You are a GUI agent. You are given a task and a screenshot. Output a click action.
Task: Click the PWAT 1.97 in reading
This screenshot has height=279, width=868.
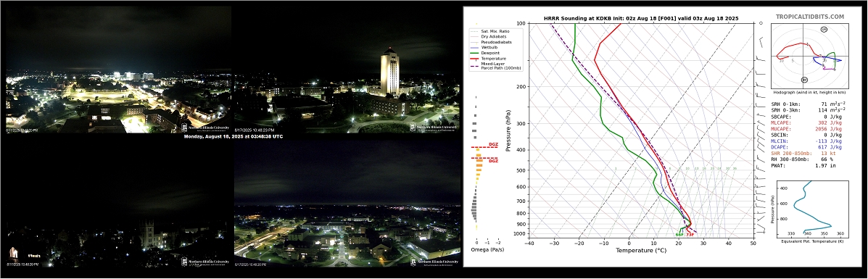pos(803,165)
